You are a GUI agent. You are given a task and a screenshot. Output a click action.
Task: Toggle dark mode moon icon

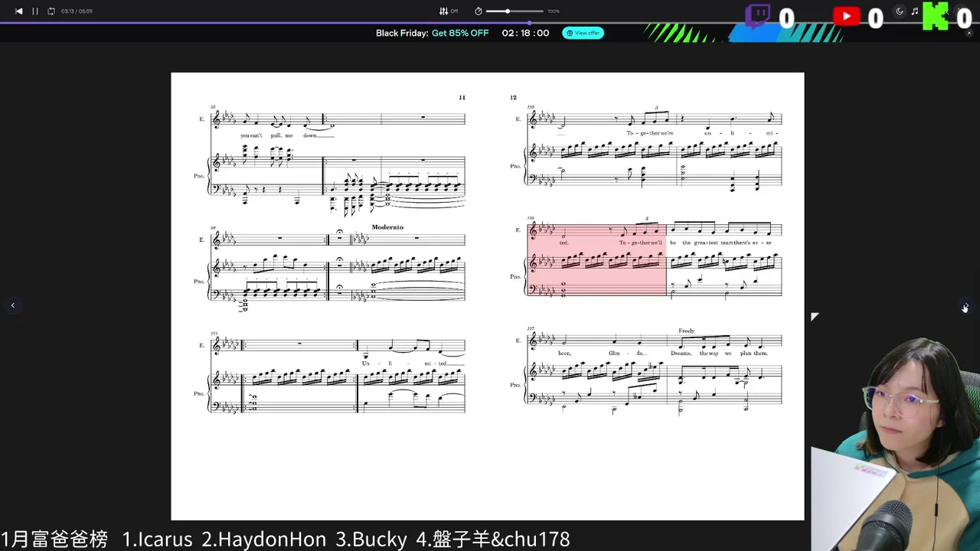point(900,11)
